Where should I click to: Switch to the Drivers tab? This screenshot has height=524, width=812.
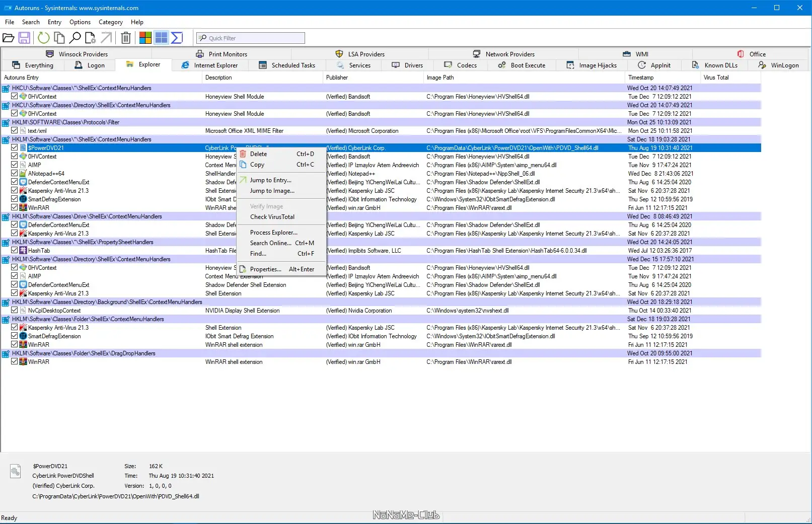407,65
